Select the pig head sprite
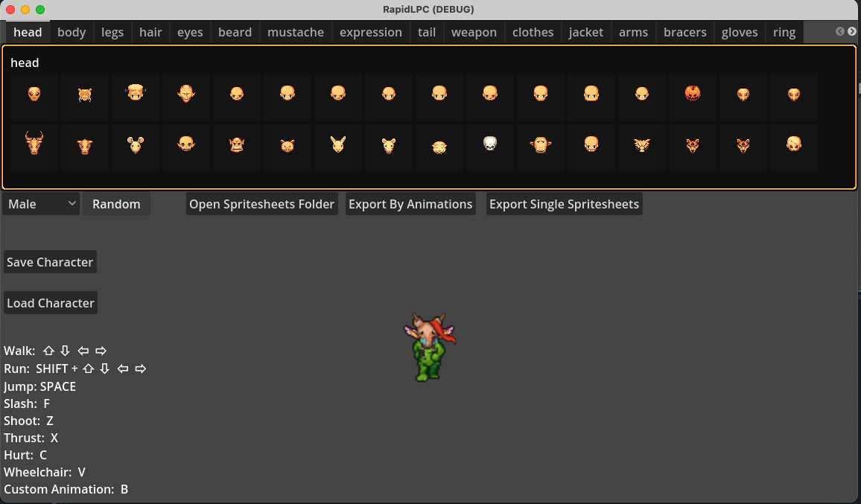 pos(287,145)
